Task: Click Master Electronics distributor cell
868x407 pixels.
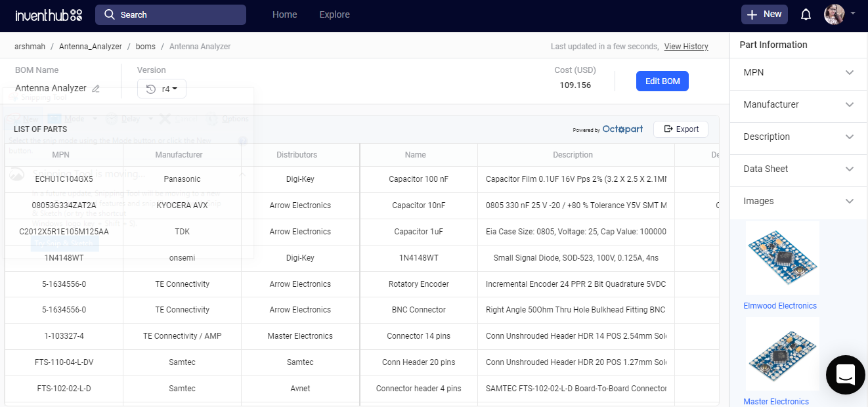Action: [x=300, y=336]
